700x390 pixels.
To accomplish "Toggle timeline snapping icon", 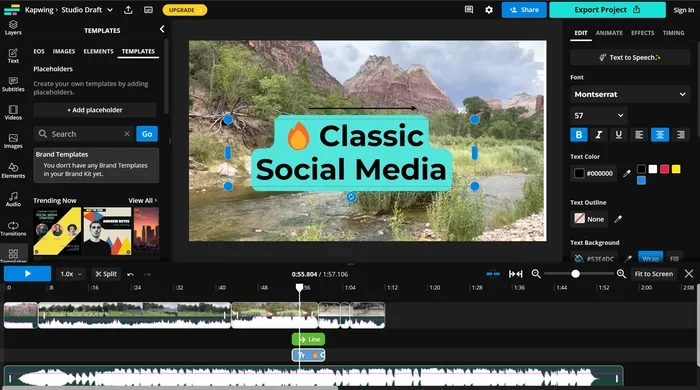I will (x=493, y=274).
